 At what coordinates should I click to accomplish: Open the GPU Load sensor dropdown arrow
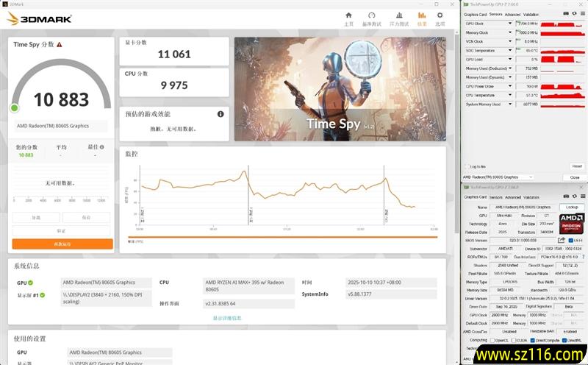tap(510, 59)
